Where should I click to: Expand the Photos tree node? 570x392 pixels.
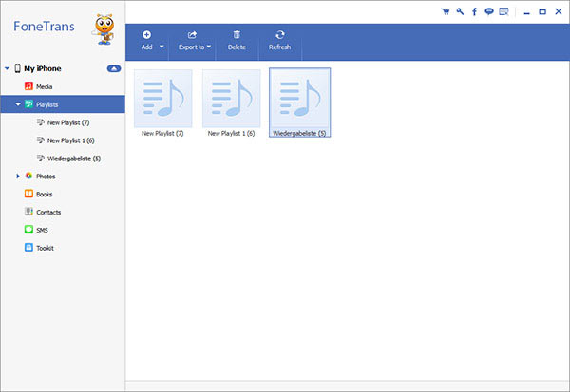[18, 177]
